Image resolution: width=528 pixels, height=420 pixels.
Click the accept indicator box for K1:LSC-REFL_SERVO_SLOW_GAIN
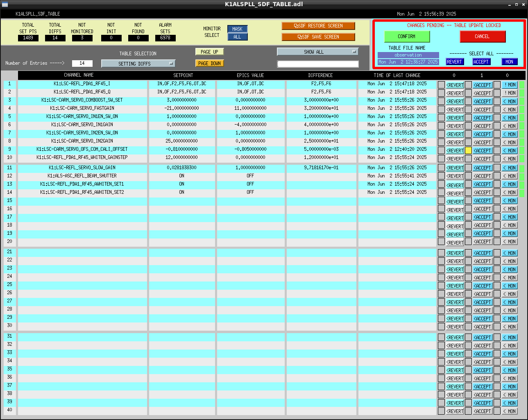(x=469, y=168)
